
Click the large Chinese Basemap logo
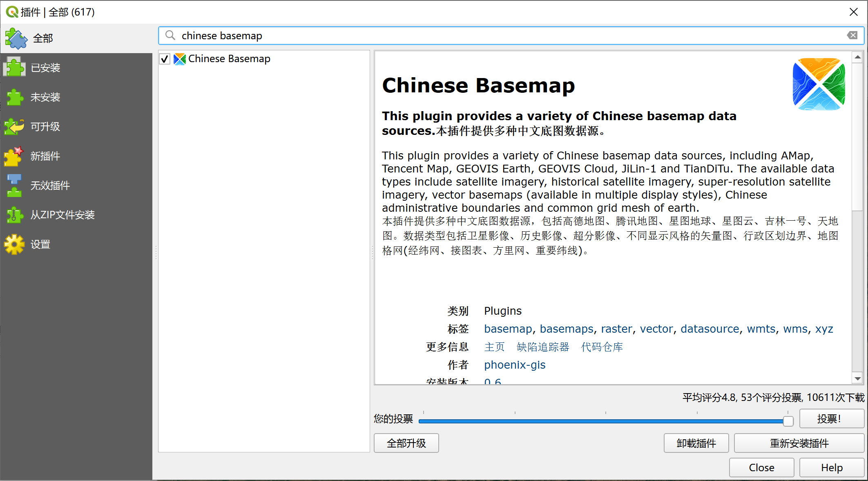(x=819, y=84)
